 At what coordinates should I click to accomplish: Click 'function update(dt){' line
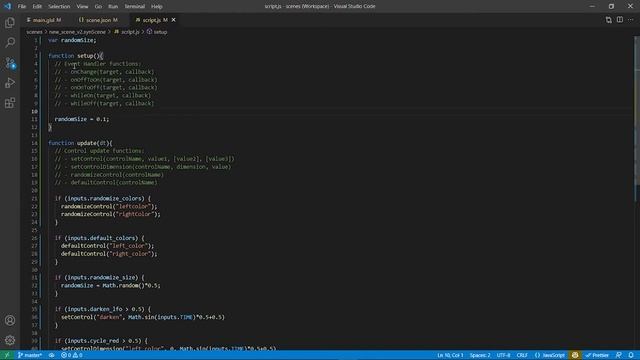point(80,143)
